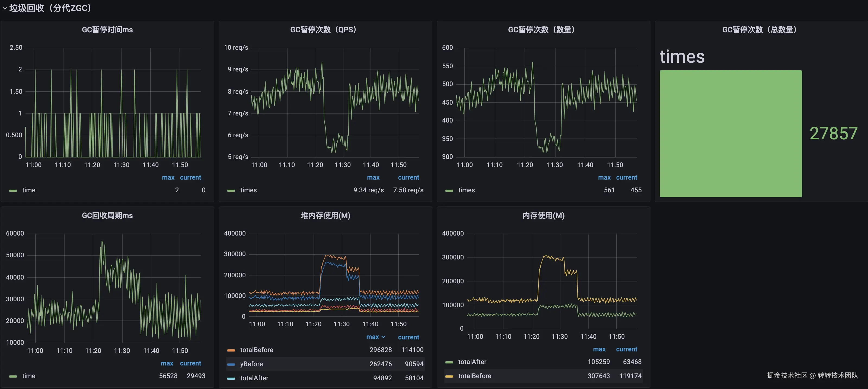Sort 内存使用(M) legend by current column
The width and height of the screenshot is (868, 389).
coord(626,349)
